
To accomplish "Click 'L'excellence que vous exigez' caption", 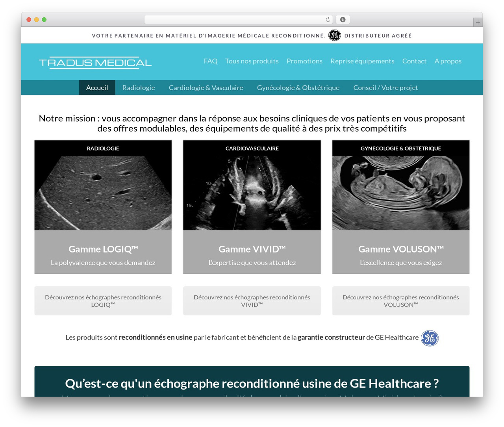I will tap(401, 263).
